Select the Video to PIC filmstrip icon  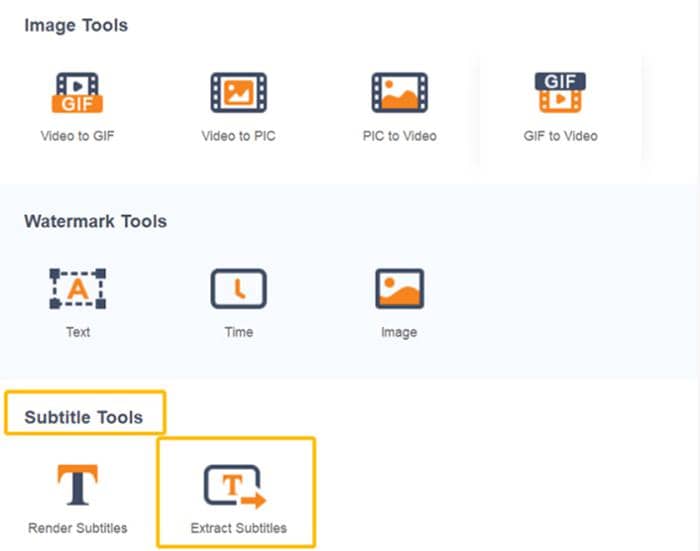[238, 93]
